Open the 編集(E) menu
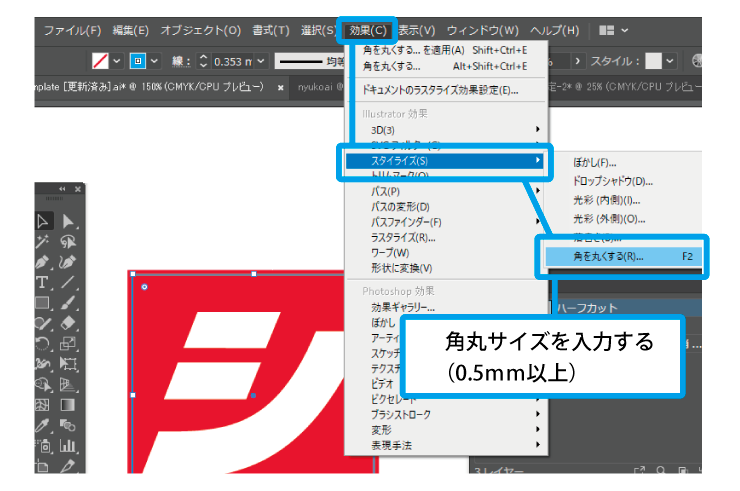 tap(131, 31)
